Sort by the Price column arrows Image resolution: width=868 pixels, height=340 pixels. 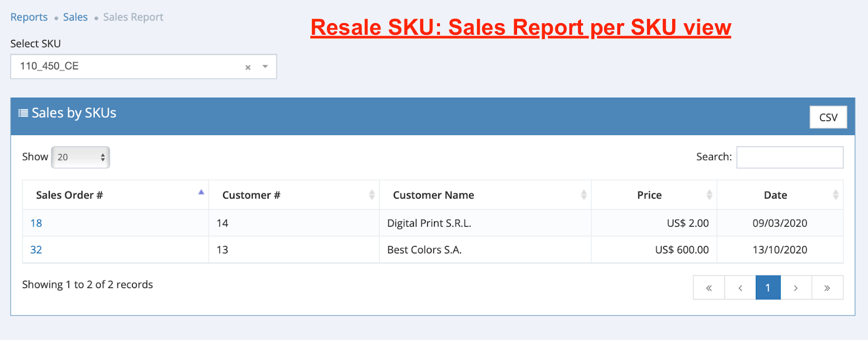(x=709, y=195)
